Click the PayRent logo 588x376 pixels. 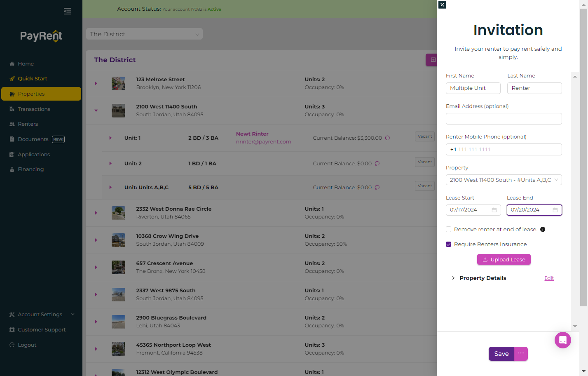point(41,36)
